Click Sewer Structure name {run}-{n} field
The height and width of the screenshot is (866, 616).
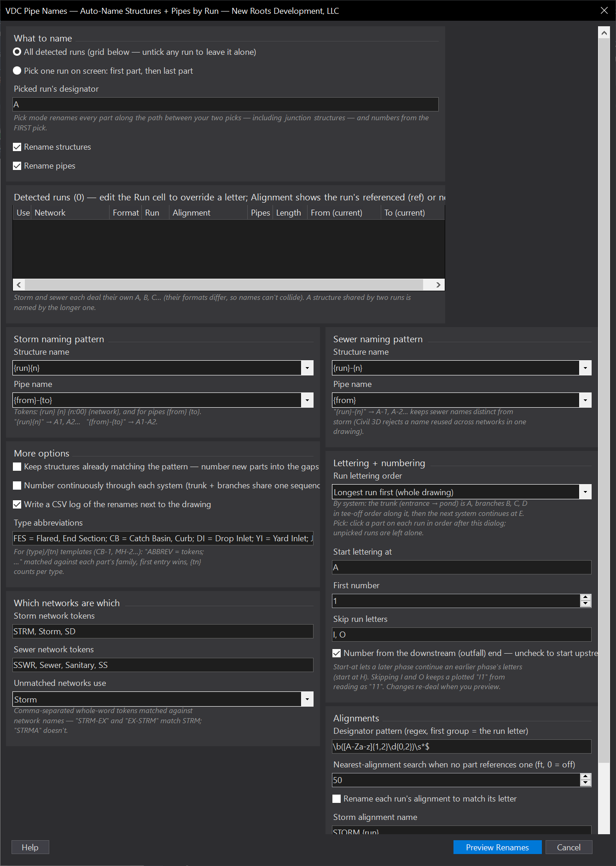[456, 368]
